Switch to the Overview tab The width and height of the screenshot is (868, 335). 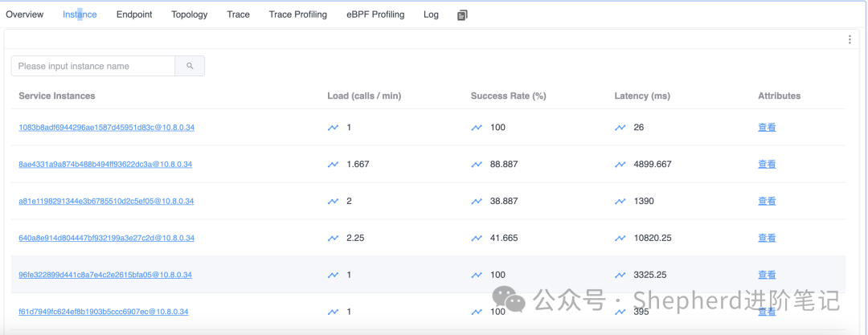coord(24,14)
